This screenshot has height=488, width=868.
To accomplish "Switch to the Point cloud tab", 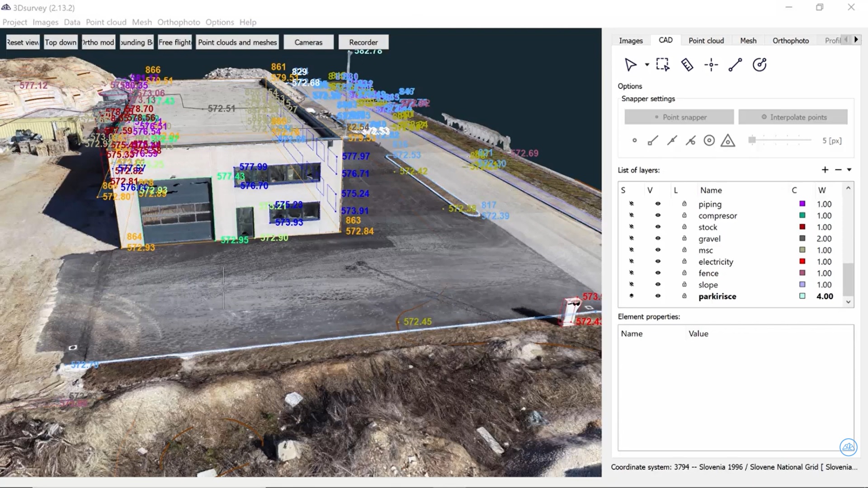I will click(x=706, y=40).
